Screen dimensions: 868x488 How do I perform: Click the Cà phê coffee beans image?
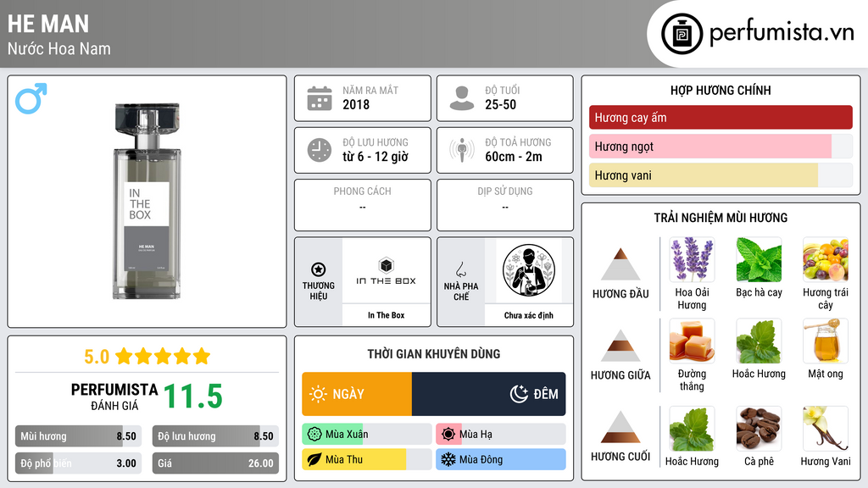pos(759,429)
